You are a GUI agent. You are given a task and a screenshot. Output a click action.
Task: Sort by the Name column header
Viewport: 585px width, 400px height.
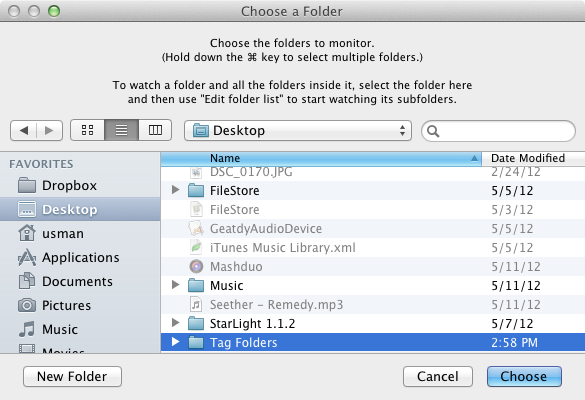321,158
